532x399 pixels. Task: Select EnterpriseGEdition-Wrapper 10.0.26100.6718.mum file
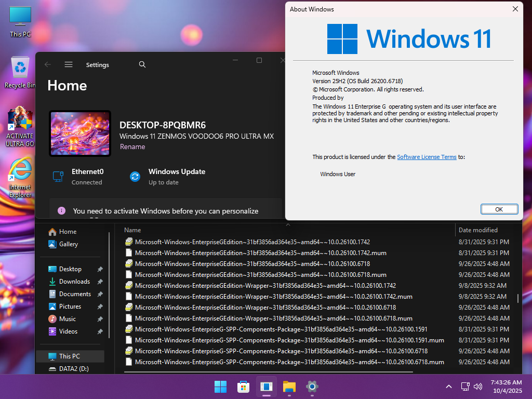269,318
